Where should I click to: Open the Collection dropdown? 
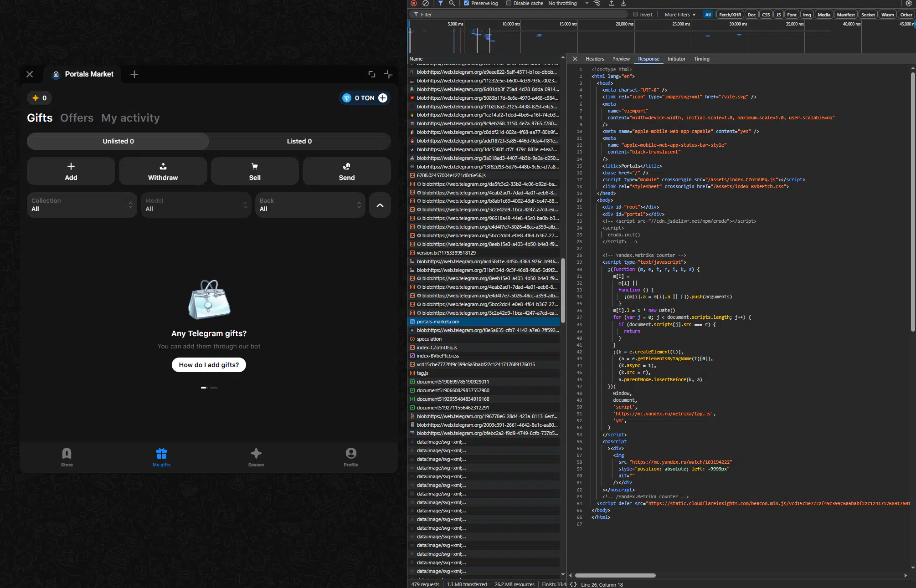pos(82,205)
